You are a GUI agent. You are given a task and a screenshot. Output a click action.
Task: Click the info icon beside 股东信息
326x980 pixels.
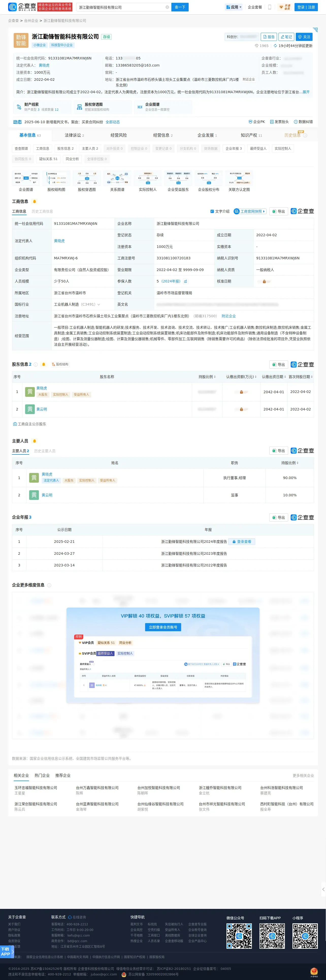tap(36, 365)
